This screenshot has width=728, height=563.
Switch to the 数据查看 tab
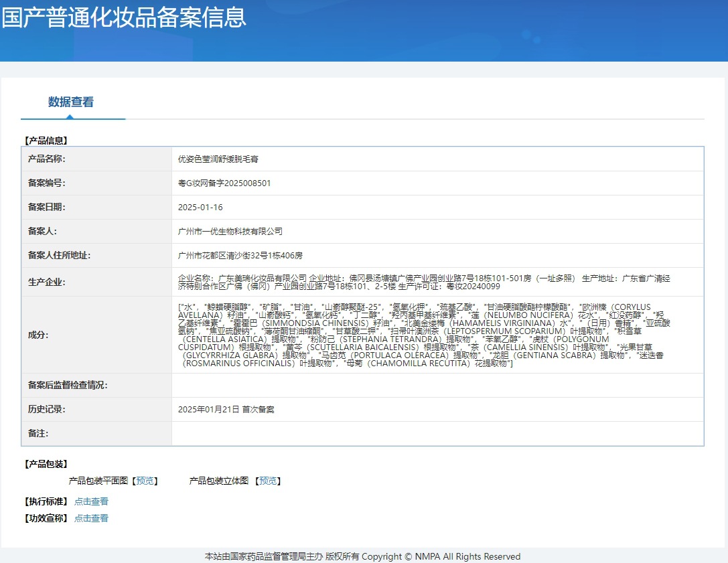(71, 102)
